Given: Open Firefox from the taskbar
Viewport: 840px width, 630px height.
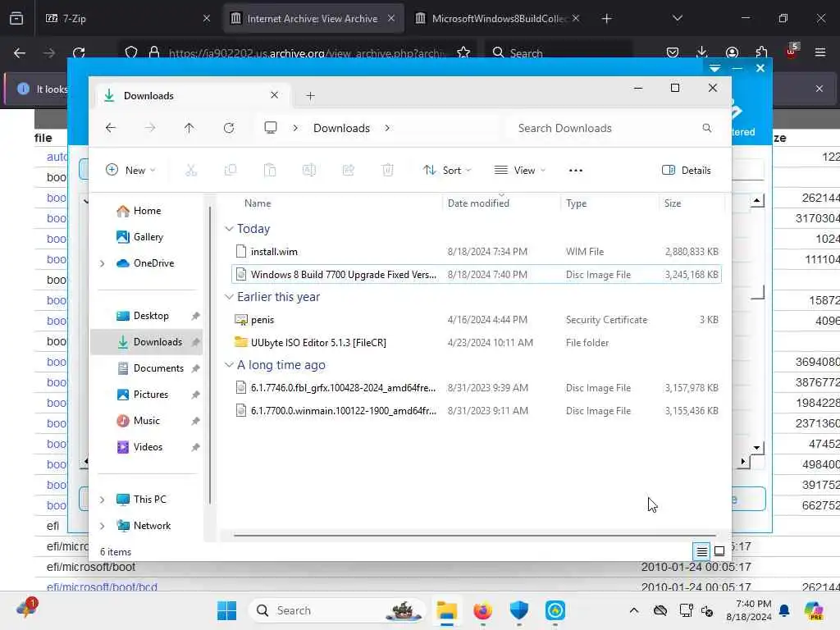Looking at the screenshot, I should coord(482,610).
